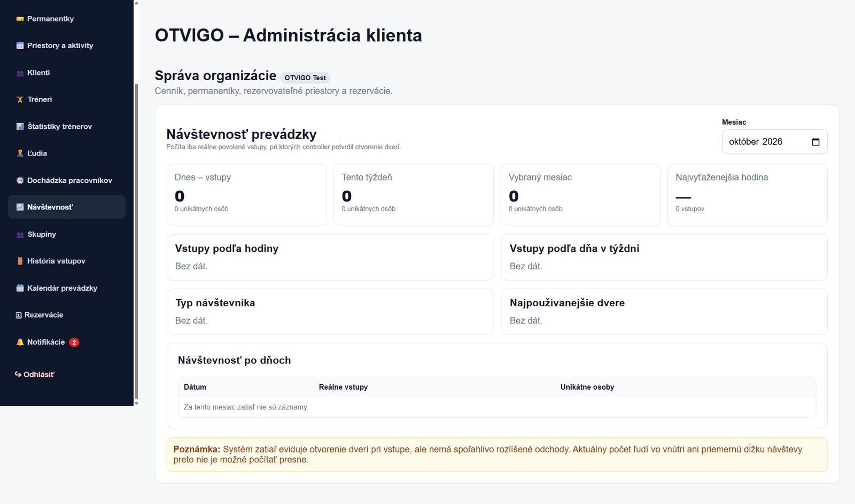Open História vstupov page
This screenshot has height=504, width=855.
point(67,261)
